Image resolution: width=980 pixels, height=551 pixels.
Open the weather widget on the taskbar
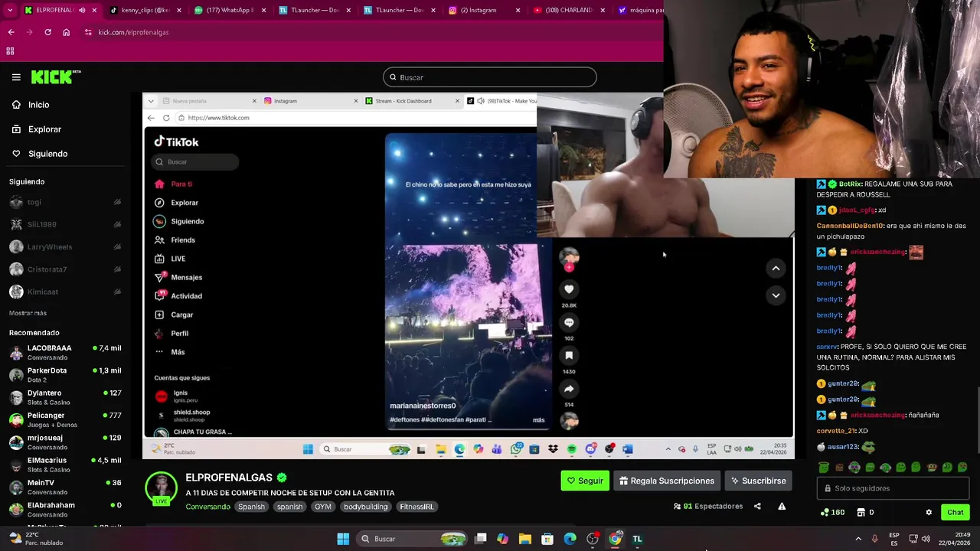(x=37, y=539)
